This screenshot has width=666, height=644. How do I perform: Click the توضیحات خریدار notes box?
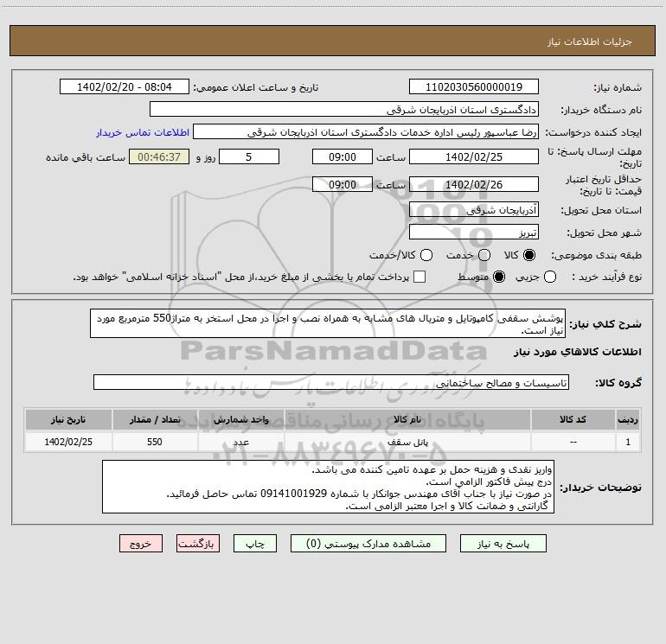pos(328,487)
